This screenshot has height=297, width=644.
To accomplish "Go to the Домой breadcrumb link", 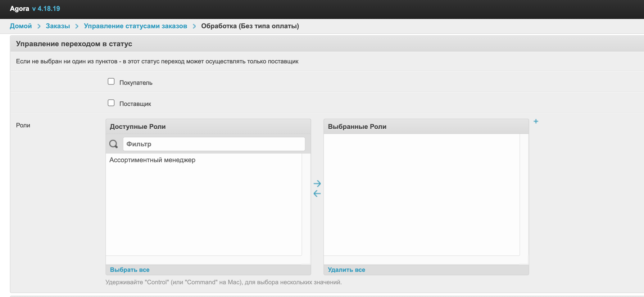I will pos(21,26).
